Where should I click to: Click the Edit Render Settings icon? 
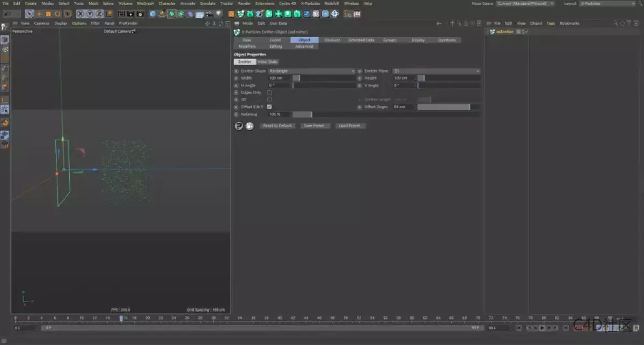[140, 14]
